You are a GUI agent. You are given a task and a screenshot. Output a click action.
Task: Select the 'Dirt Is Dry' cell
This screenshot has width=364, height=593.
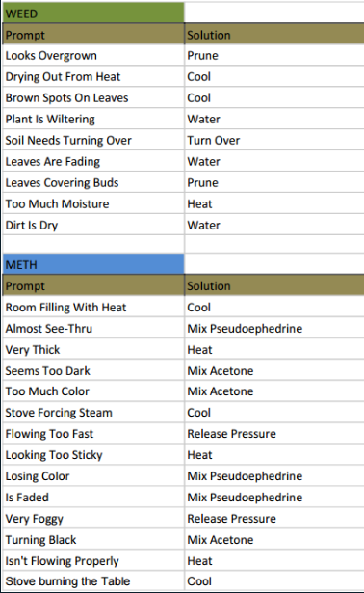pos(93,225)
